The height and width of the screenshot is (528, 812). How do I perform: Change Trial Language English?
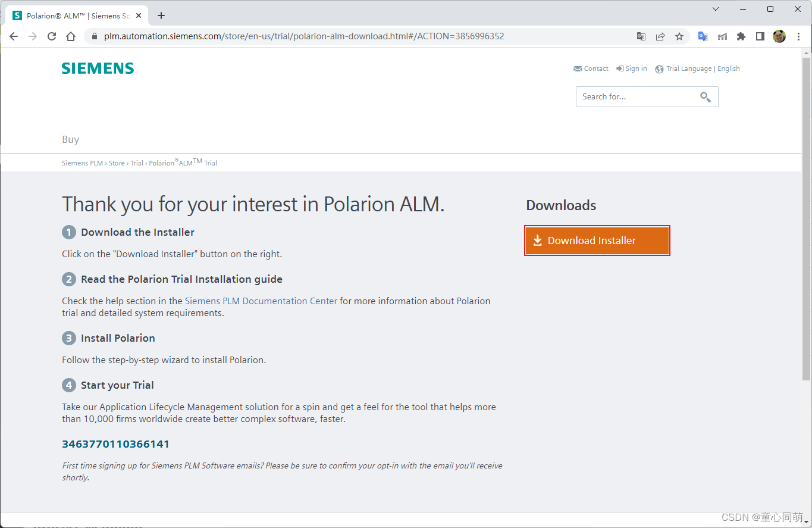[697, 68]
